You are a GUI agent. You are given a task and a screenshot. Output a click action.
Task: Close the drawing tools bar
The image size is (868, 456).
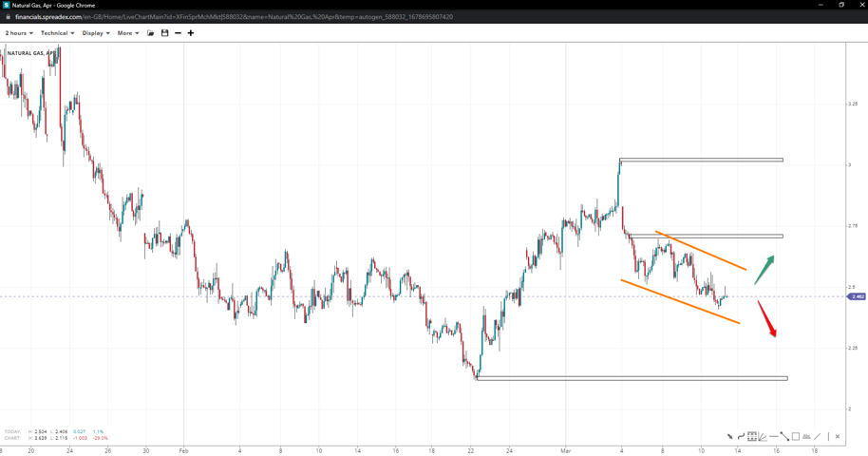838,437
